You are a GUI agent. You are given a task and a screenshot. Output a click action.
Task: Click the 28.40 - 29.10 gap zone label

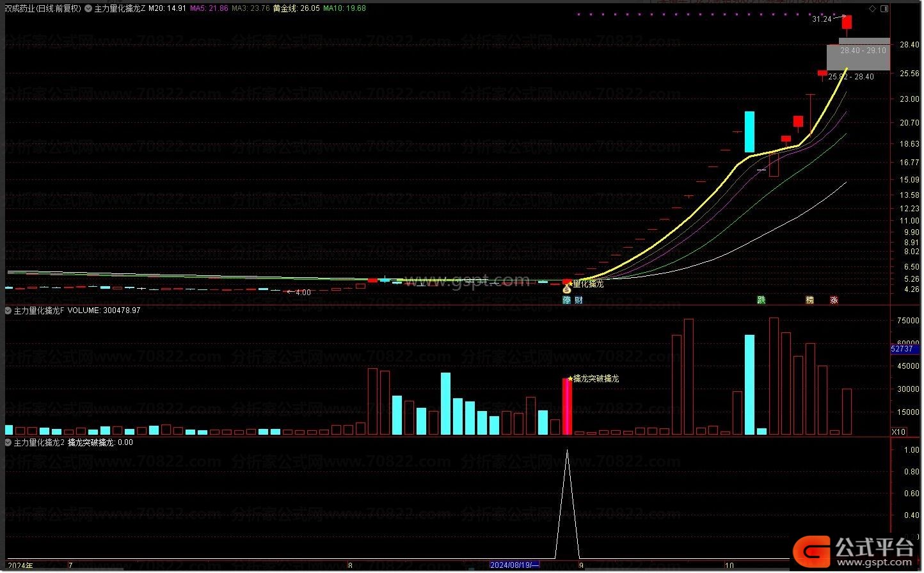pos(863,51)
